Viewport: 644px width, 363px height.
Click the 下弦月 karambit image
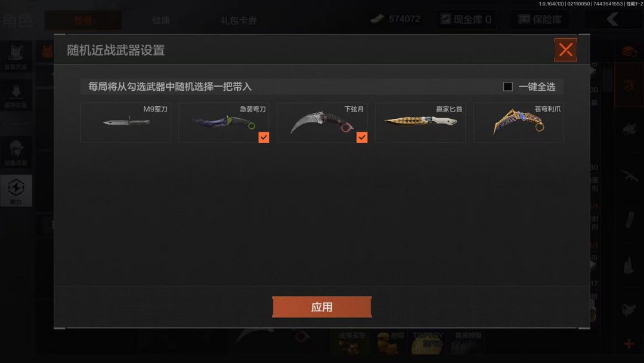pos(321,122)
